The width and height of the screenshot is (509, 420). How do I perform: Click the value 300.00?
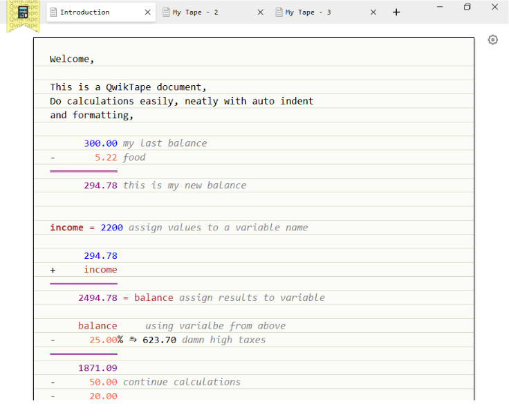tap(101, 143)
